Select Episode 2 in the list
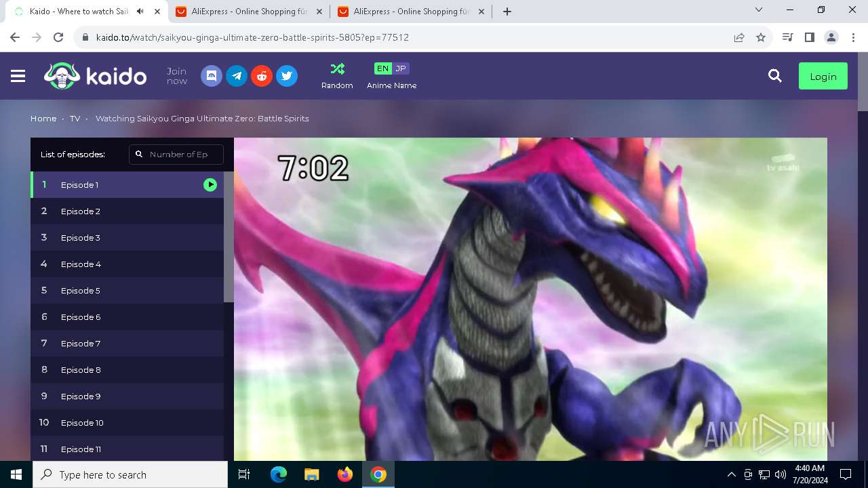The image size is (868, 488). coord(127,211)
